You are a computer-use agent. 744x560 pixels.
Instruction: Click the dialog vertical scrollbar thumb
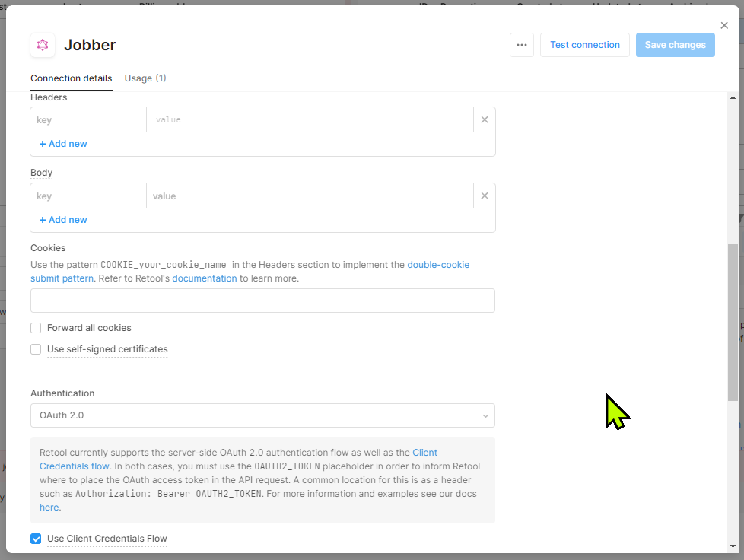coord(733,323)
